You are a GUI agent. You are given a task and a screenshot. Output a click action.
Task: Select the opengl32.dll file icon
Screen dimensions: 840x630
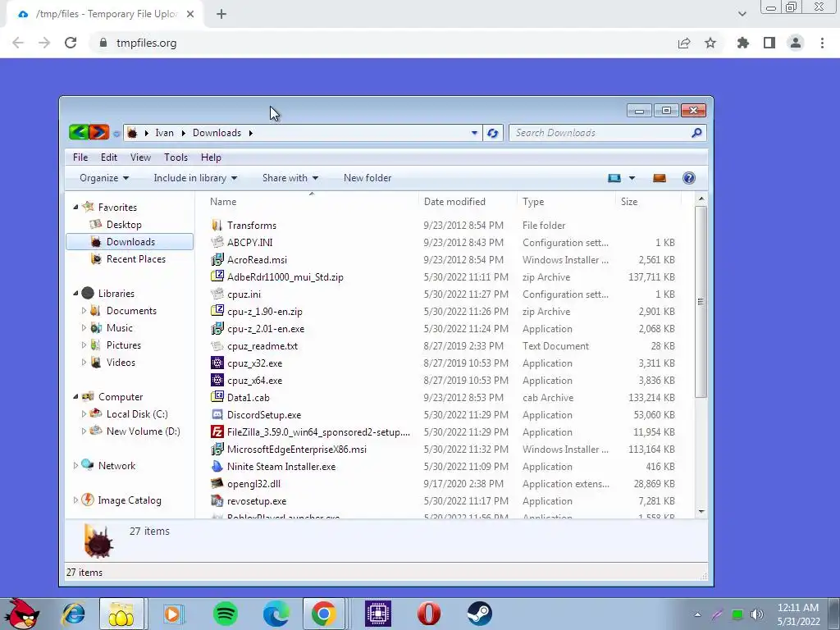coord(217,484)
